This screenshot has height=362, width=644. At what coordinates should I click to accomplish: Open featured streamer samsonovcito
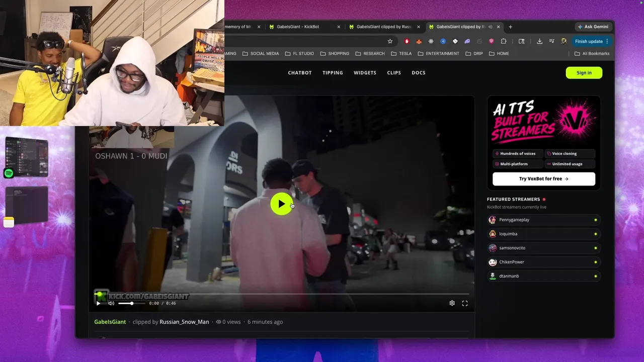point(544,248)
